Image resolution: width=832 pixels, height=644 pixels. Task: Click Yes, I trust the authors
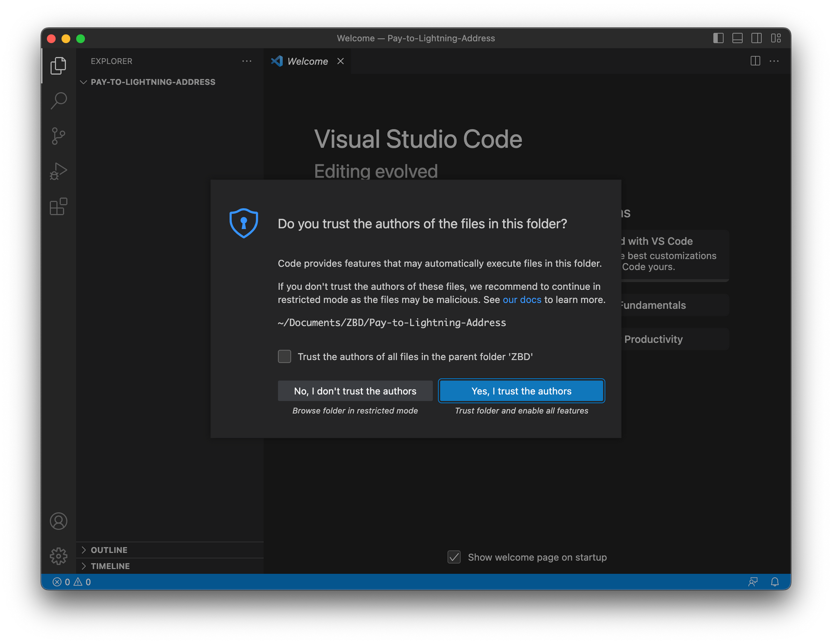point(521,391)
